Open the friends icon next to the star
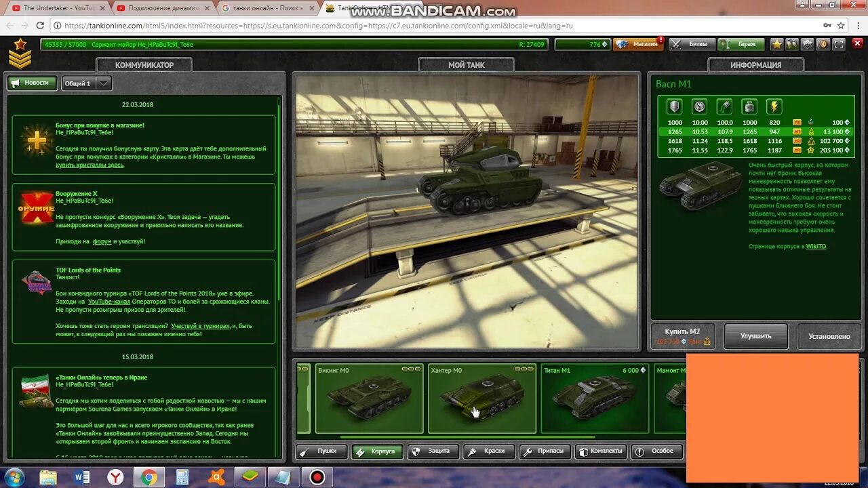Screen dimensions: 868x488 (792, 44)
